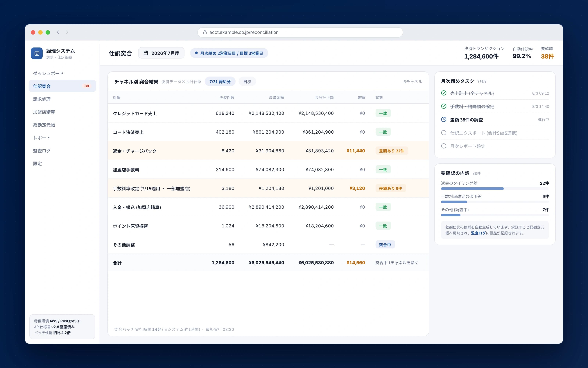Click the 差額 column header
The width and height of the screenshot is (588, 368).
coord(361,98)
